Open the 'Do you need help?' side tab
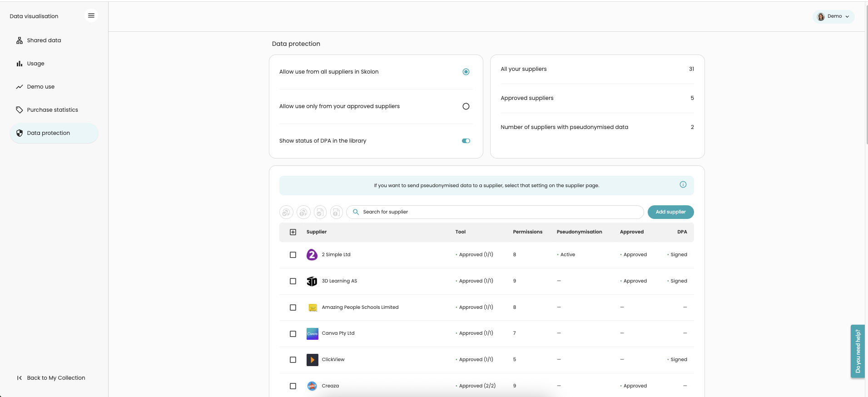This screenshot has width=868, height=397. 857,351
